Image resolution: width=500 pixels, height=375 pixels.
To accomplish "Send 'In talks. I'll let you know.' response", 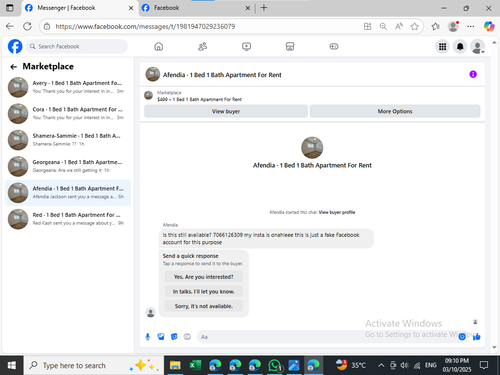I will (x=204, y=291).
